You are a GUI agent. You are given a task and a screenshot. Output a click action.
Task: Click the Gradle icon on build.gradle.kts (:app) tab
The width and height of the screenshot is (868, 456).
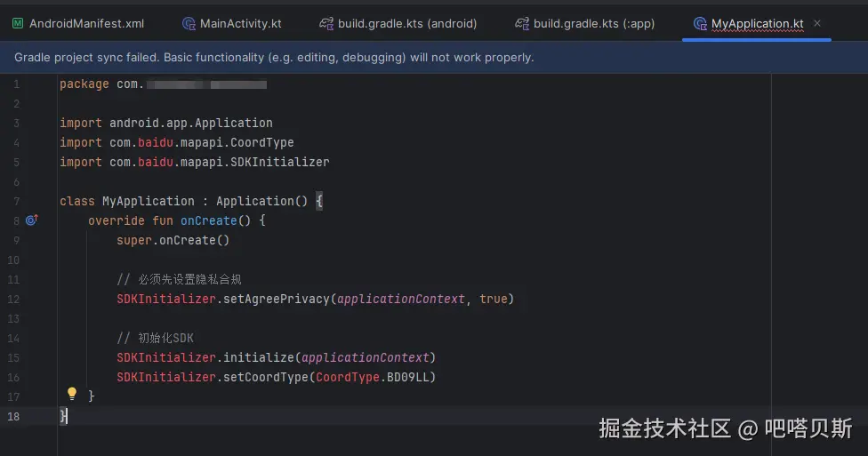(x=522, y=23)
